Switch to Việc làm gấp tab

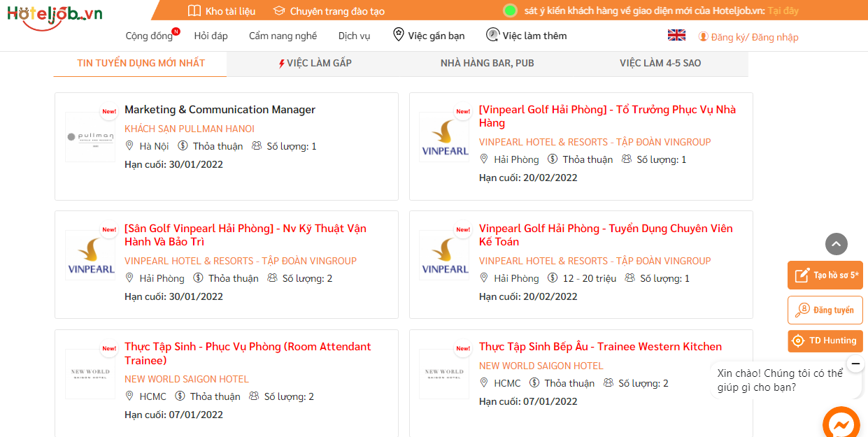(x=314, y=63)
